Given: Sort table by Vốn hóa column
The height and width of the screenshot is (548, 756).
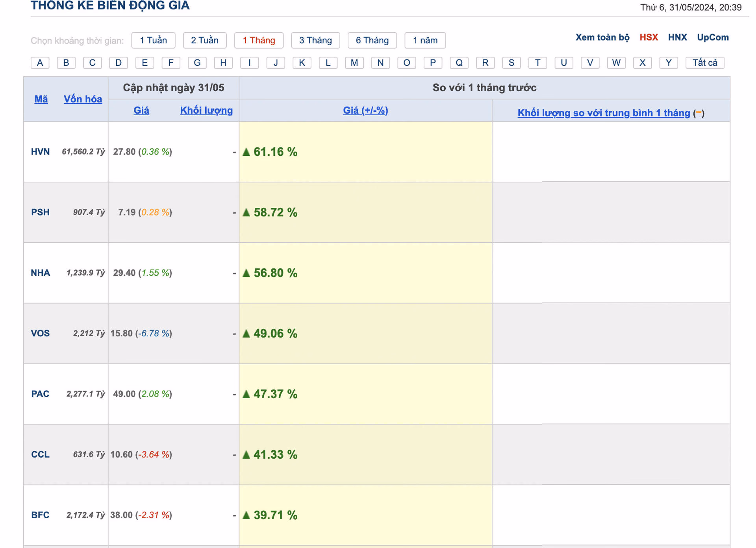Looking at the screenshot, I should click(83, 99).
